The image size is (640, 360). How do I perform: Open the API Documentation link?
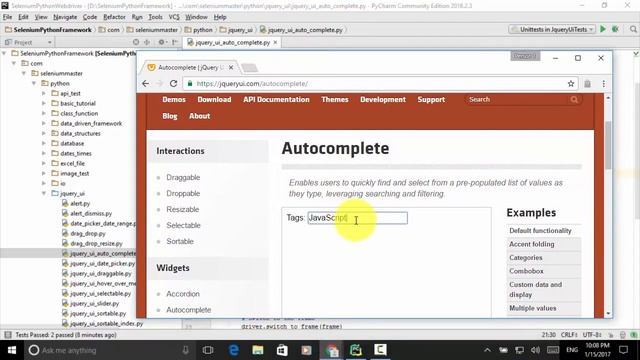tap(276, 100)
